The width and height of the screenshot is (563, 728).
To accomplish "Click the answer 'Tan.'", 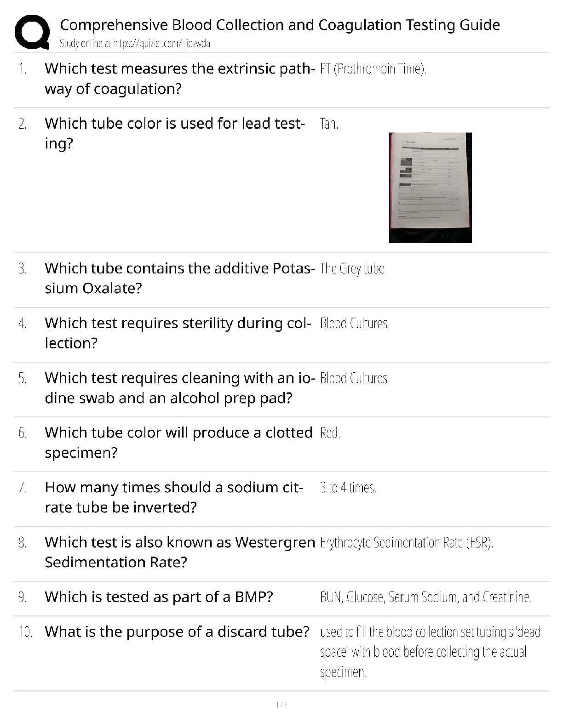I will point(329,124).
